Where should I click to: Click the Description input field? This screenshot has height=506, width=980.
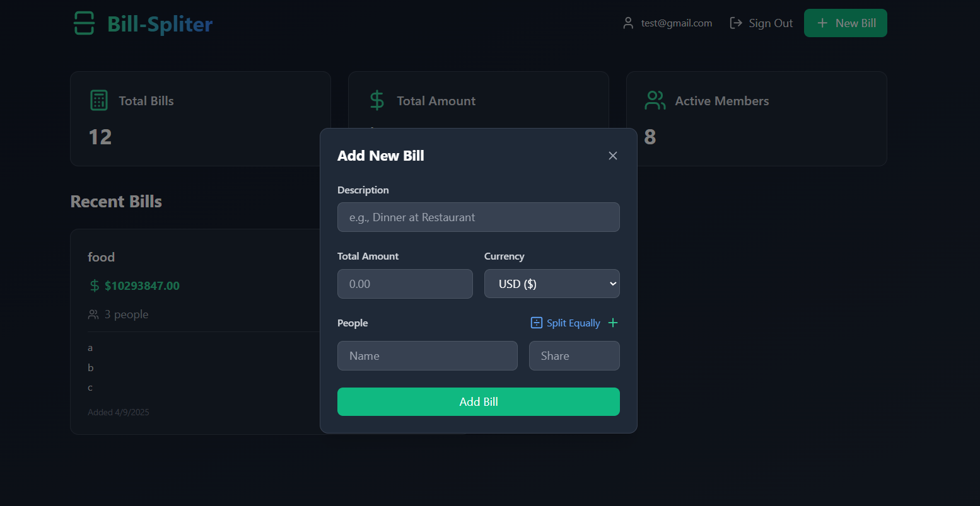click(479, 217)
